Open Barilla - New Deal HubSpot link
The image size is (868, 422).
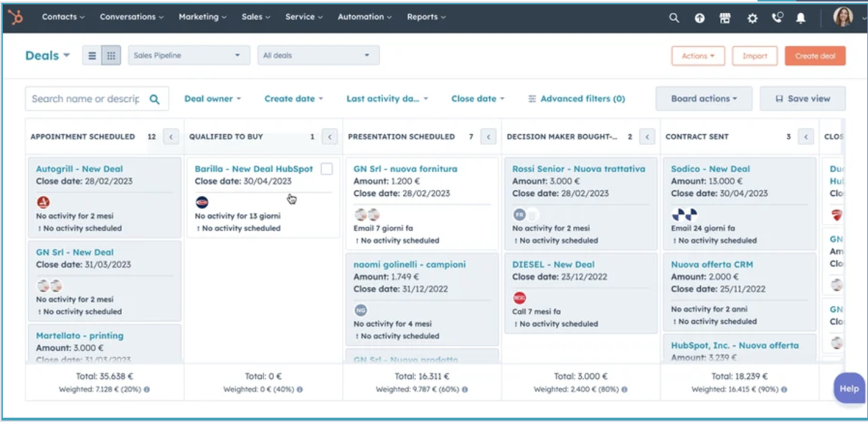click(254, 169)
